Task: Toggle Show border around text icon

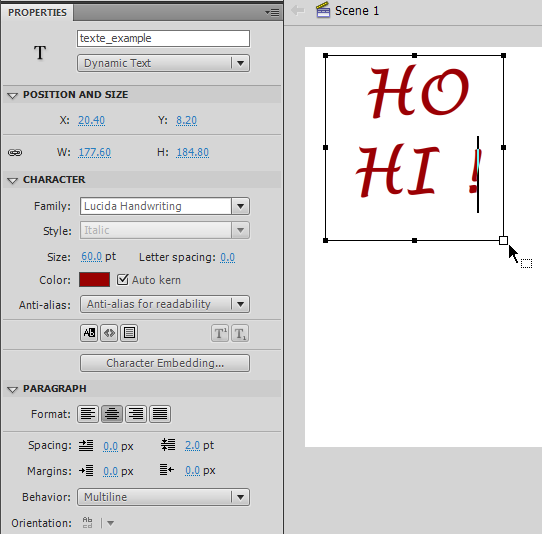Action: coord(129,333)
